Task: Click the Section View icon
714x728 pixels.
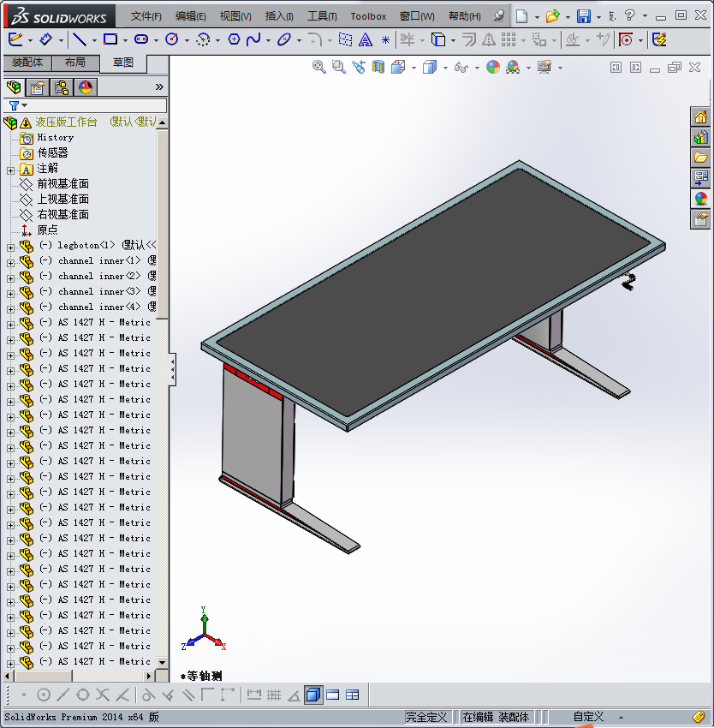Action: [x=378, y=68]
